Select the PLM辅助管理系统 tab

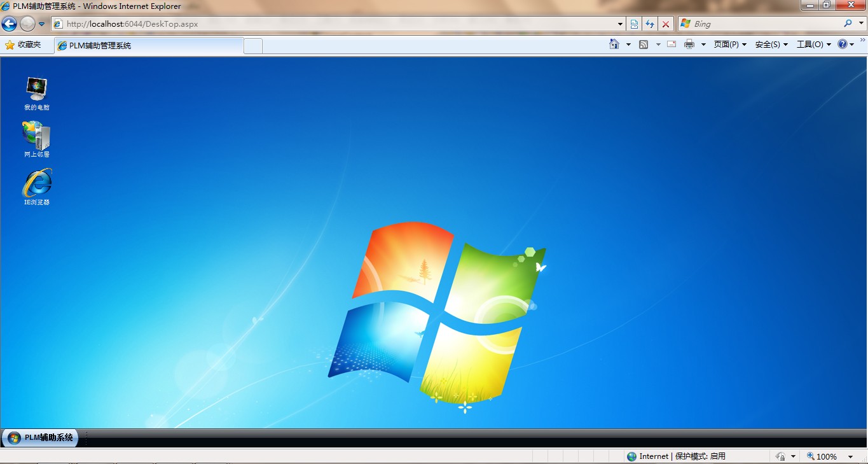[x=149, y=45]
